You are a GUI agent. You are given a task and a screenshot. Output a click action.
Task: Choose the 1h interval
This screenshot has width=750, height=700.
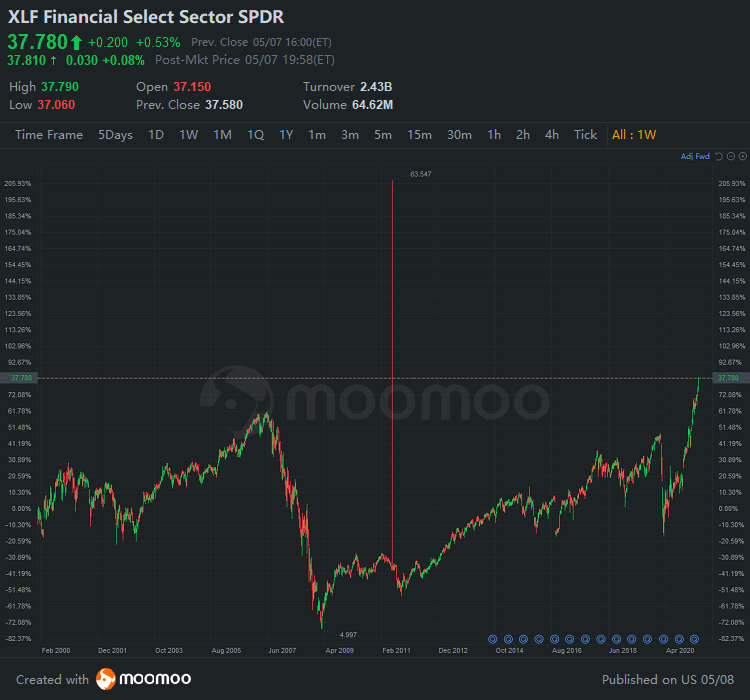[494, 135]
